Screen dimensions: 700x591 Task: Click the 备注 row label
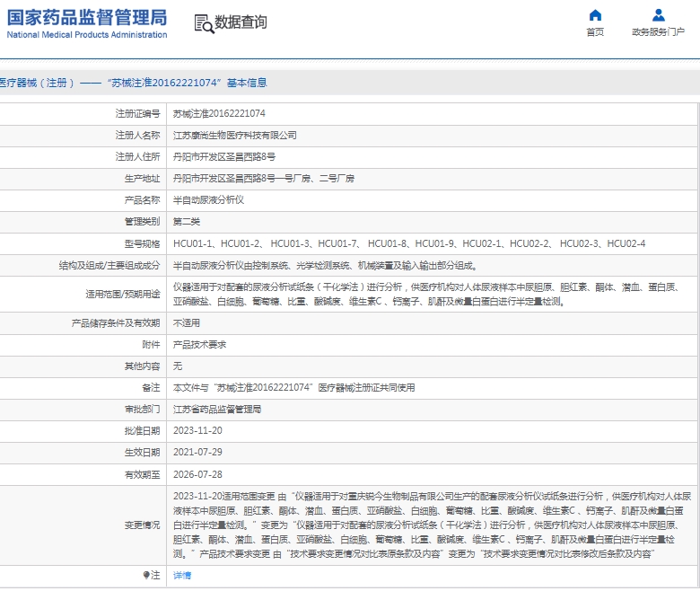[151, 387]
